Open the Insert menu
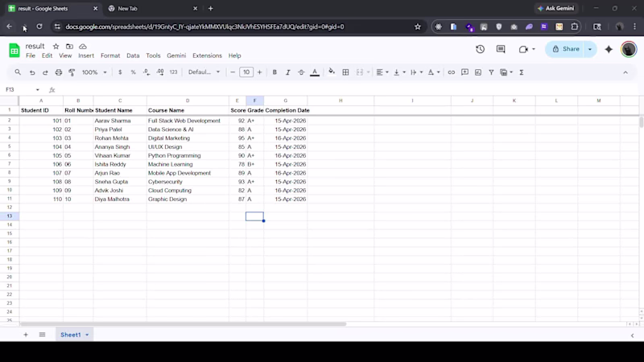Viewport: 644px width, 362px height. coord(86,56)
